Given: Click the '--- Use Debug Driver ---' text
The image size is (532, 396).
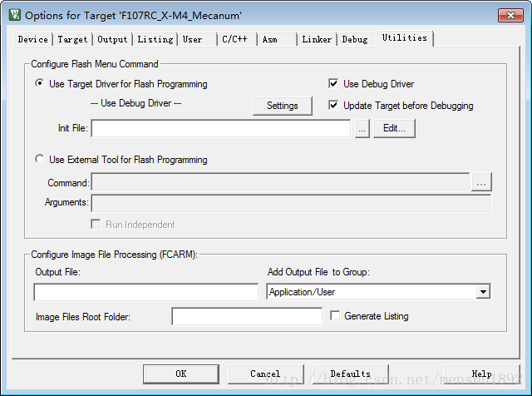Looking at the screenshot, I should pos(136,103).
